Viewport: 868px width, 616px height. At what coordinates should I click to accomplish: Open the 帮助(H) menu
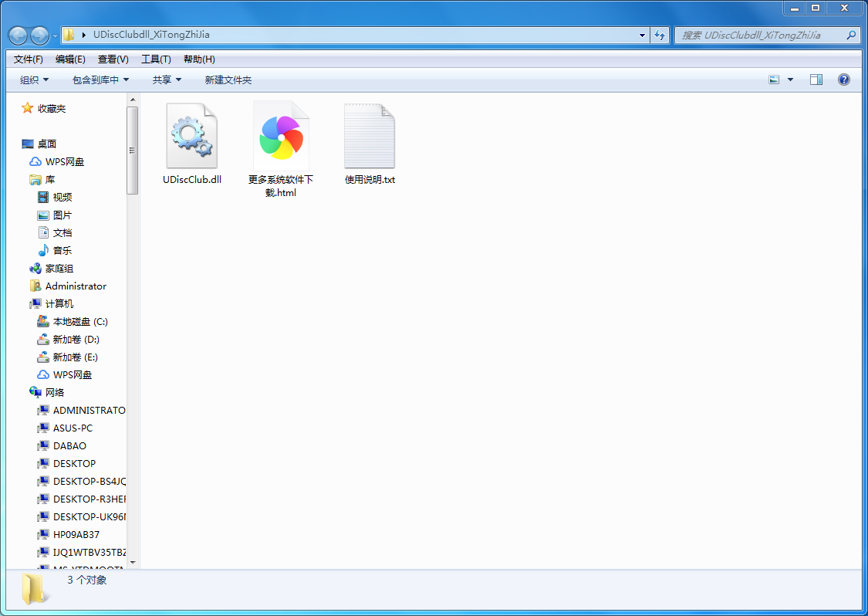tap(199, 59)
